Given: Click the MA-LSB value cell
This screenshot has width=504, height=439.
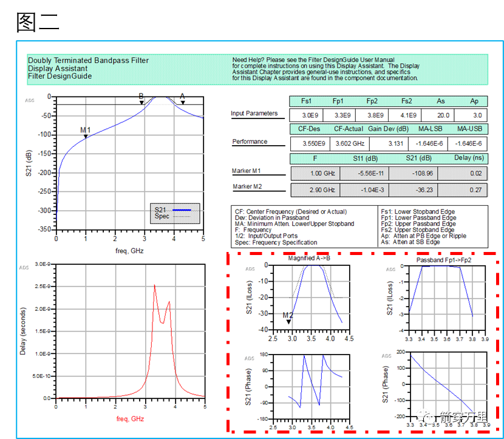Looking at the screenshot, I should (428, 144).
